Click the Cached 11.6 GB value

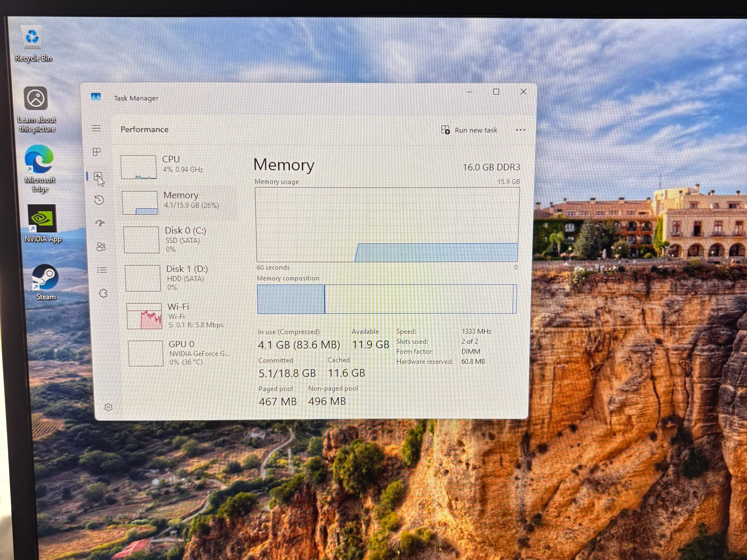346,373
